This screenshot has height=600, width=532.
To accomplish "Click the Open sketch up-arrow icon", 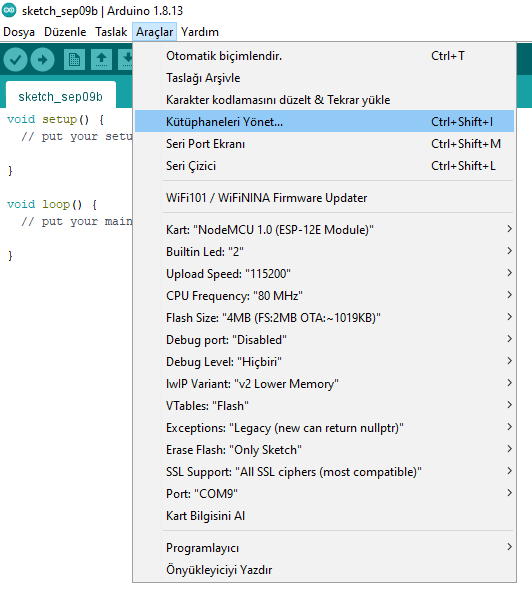I will tap(101, 60).
